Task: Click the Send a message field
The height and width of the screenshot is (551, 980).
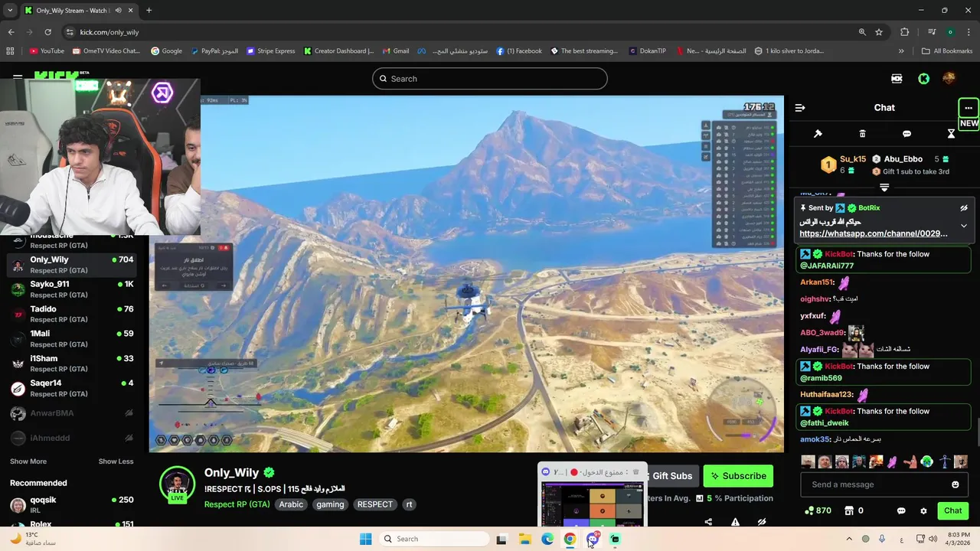Action: coord(884,484)
